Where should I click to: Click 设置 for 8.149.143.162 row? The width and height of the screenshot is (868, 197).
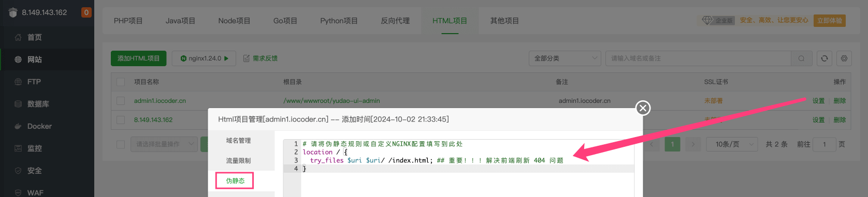tap(818, 120)
